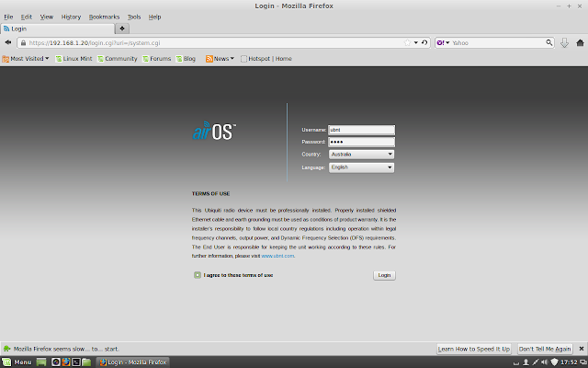
Task: Open the Community bookmark
Action: click(x=117, y=59)
